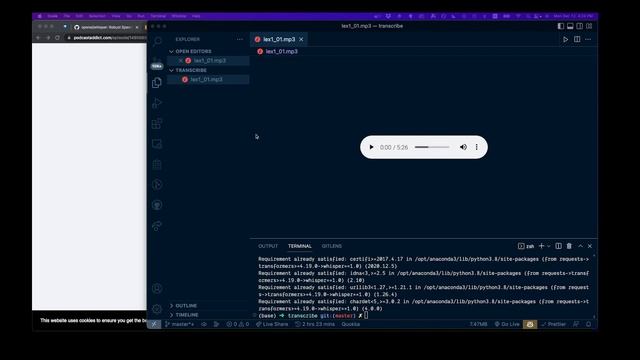Viewport: 640px width, 360px height.
Task: Play the lex1_01.mp3 audio
Action: pyautogui.click(x=371, y=147)
